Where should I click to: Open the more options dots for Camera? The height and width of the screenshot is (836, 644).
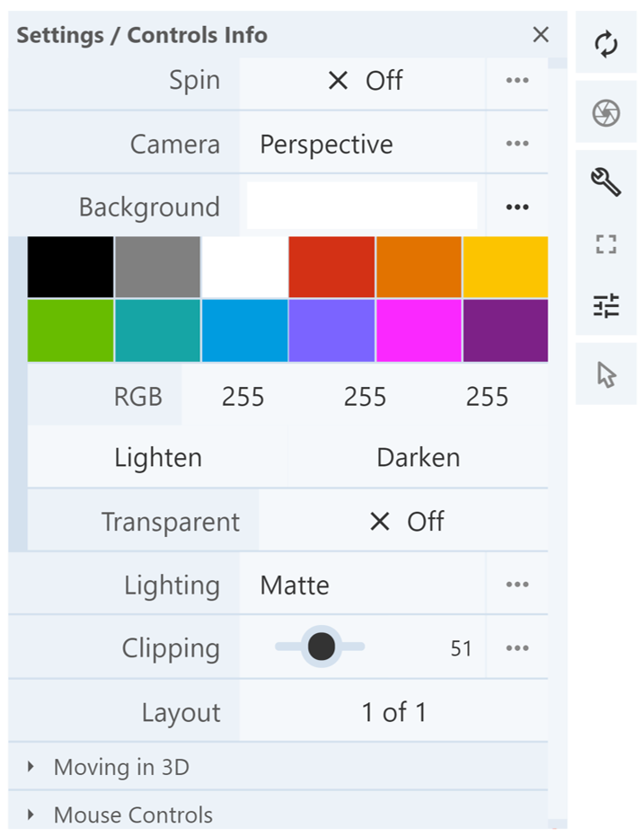click(x=516, y=144)
